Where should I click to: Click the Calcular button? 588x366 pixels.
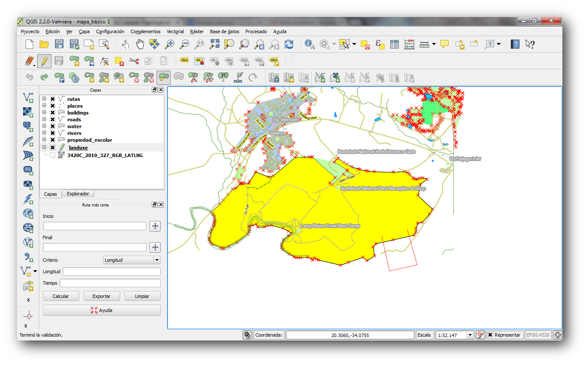61,296
